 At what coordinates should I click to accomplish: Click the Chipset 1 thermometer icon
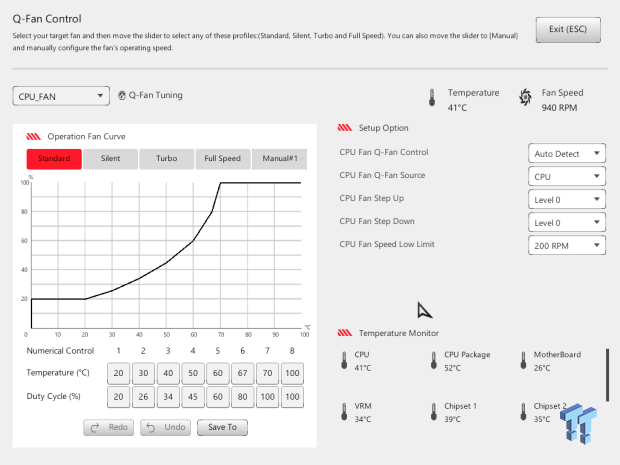[434, 412]
